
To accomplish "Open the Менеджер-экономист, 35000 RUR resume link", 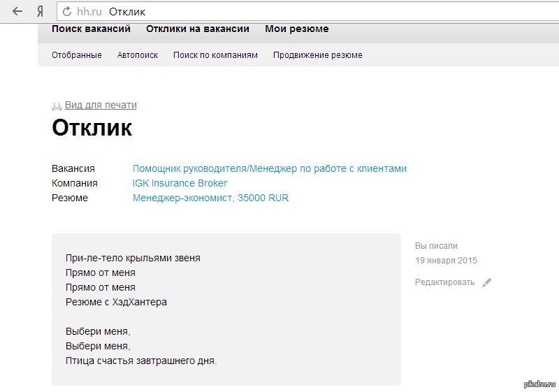I will (x=211, y=198).
